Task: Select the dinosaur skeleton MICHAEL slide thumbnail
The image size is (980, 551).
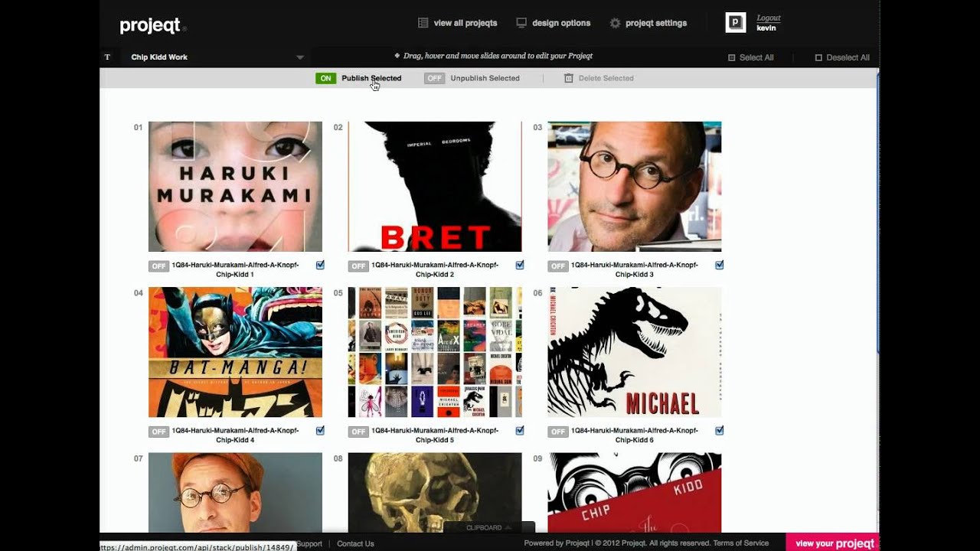Action: (x=635, y=352)
